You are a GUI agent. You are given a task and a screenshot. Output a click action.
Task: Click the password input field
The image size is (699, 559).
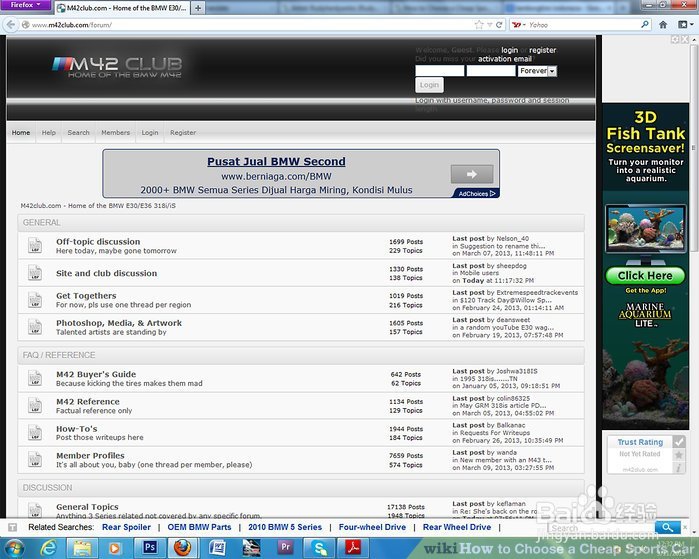click(x=491, y=71)
